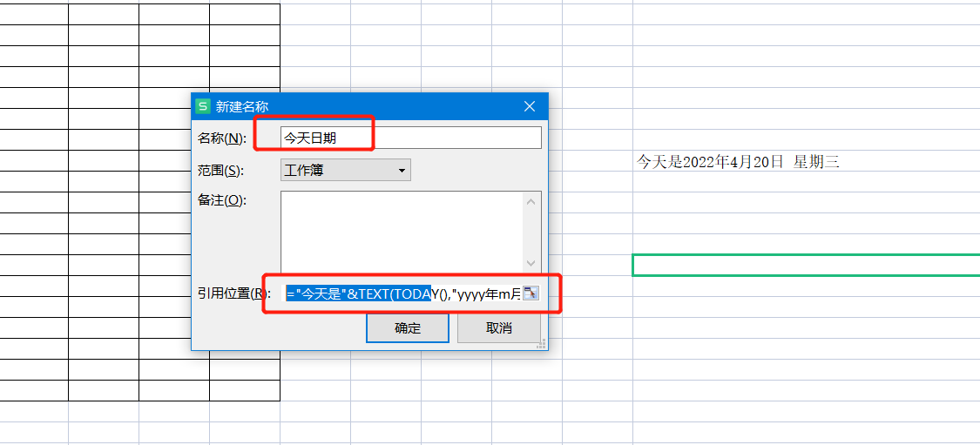The image size is (980, 445).
Task: Click the 取消 button
Action: pyautogui.click(x=499, y=328)
